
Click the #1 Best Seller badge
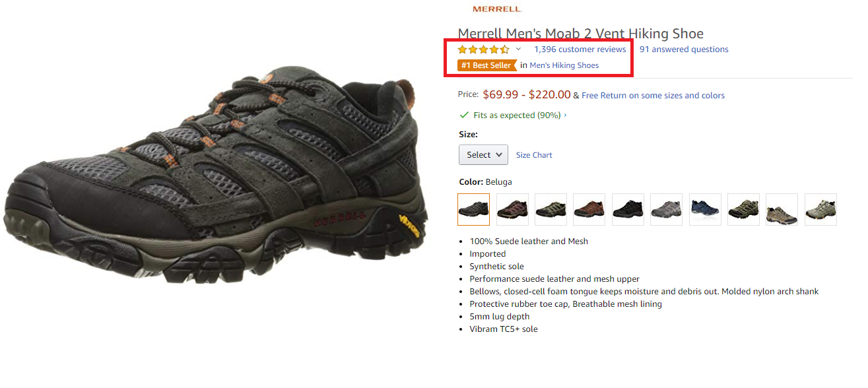487,65
